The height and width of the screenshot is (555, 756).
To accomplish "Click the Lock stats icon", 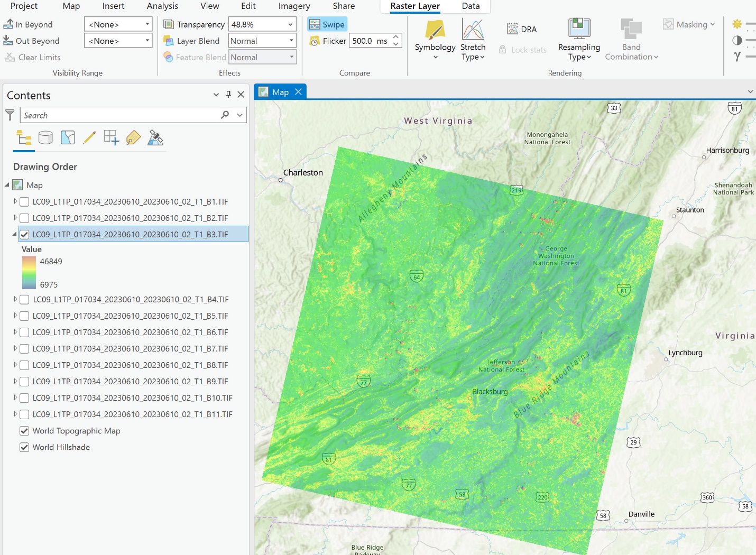I will 503,50.
